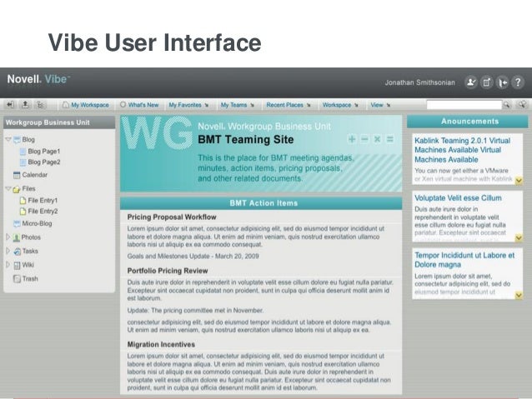Screen dimensions: 532x399
Task: Click the Blog Page1 page icon
Action: pos(23,152)
